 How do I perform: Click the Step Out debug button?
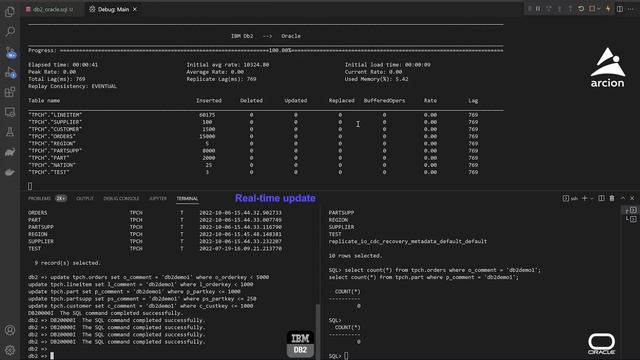[570, 9]
